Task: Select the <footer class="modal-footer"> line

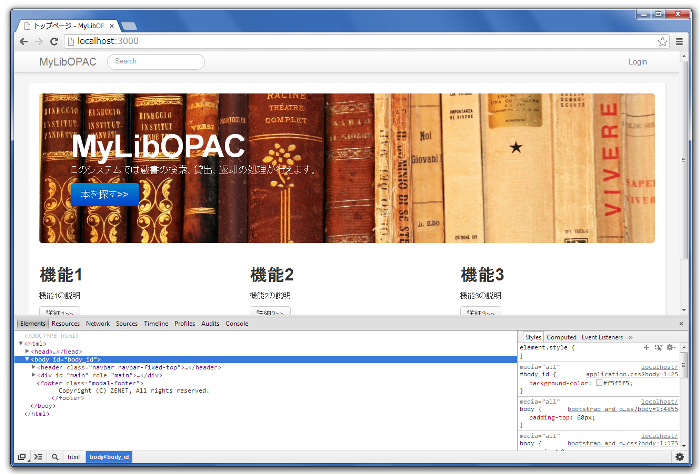Action: (90, 383)
